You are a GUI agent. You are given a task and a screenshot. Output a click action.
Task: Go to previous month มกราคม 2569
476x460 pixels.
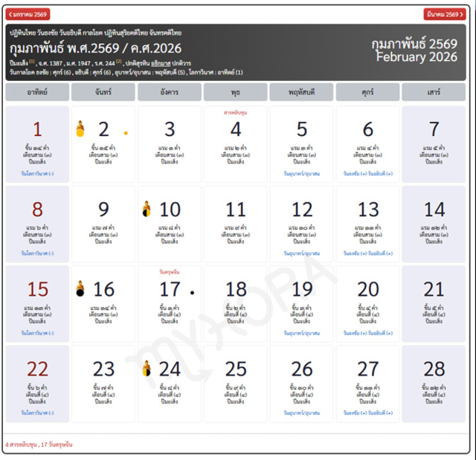click(28, 14)
